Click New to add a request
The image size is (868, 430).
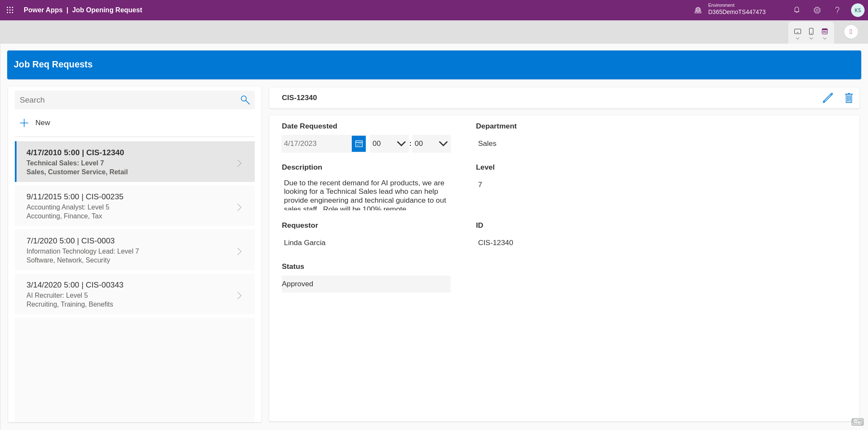coord(35,123)
